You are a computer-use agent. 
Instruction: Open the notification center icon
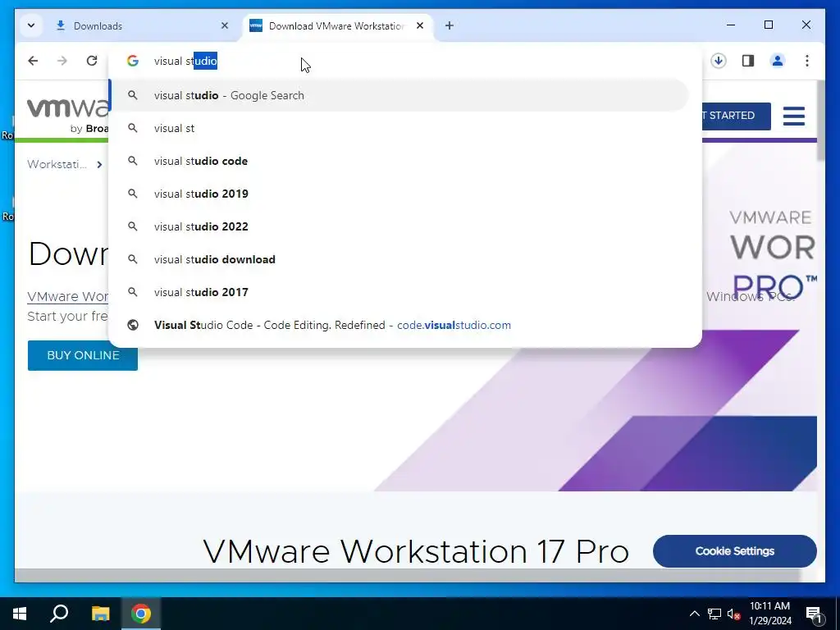pos(814,614)
